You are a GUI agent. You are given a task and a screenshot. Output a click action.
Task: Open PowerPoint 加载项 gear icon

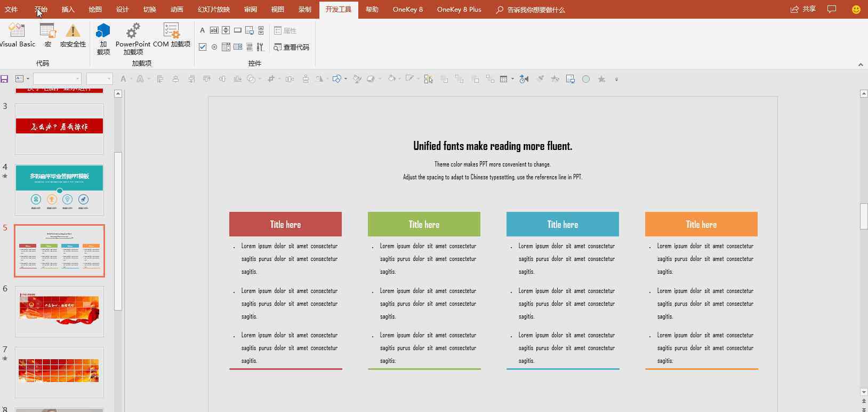[x=133, y=39]
